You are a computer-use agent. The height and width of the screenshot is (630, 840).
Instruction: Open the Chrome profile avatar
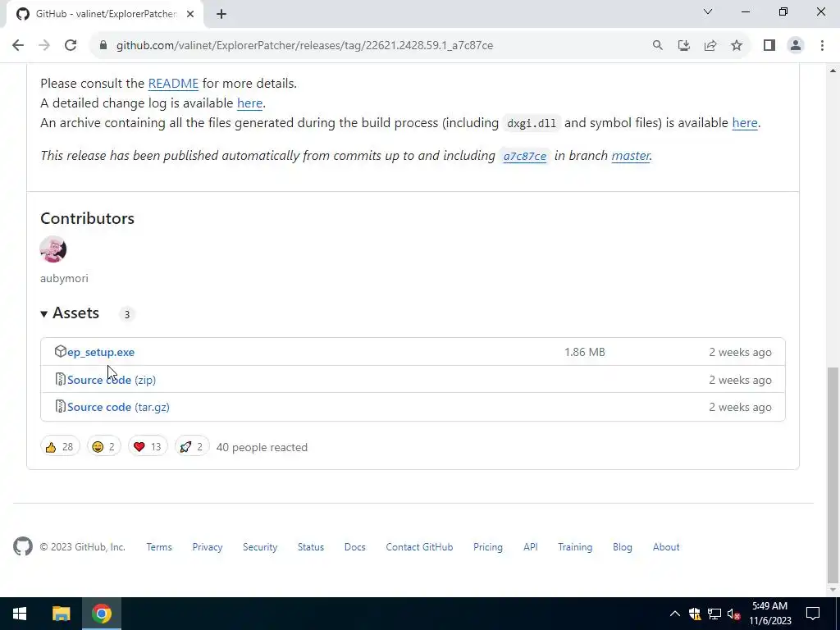[x=796, y=45]
